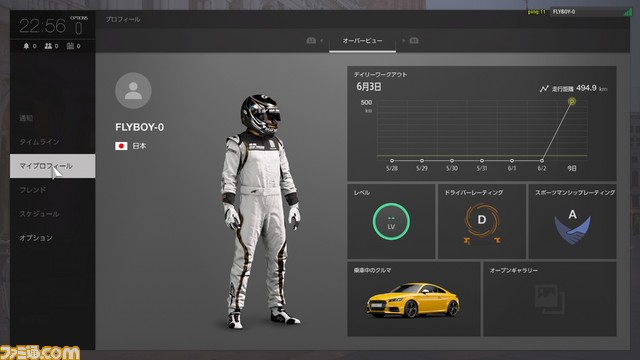The height and width of the screenshot is (360, 640).
Task: Click the yellow car thumbnail
Action: point(413,300)
